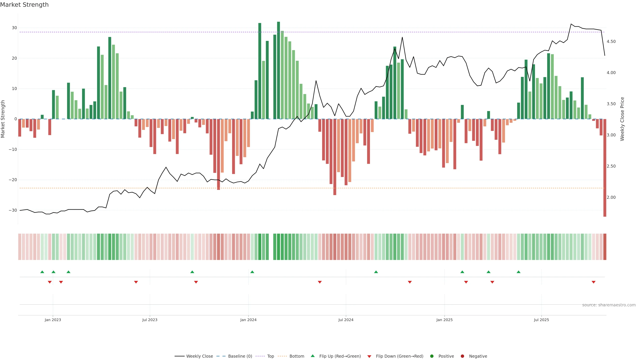Click the Market Strength chart title
The image size is (644, 362).
coord(24,5)
